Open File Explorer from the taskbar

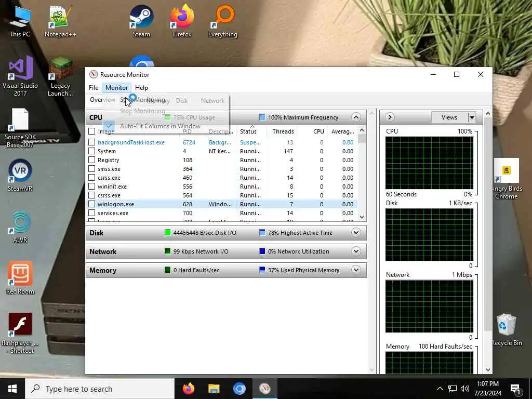pyautogui.click(x=214, y=389)
